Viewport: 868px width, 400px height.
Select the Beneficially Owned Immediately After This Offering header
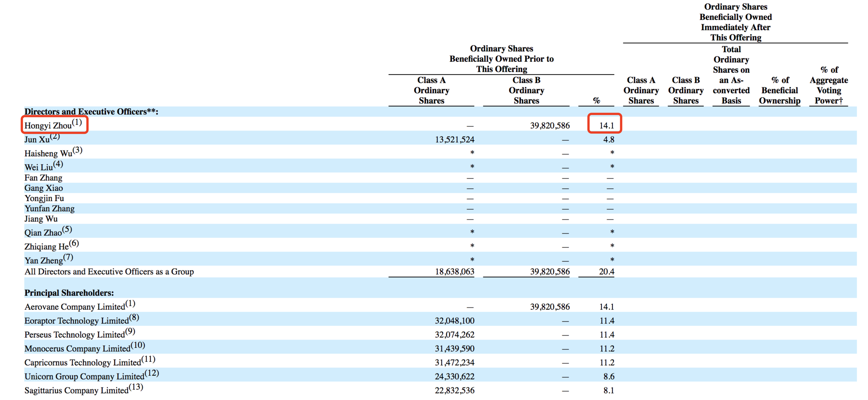click(736, 22)
